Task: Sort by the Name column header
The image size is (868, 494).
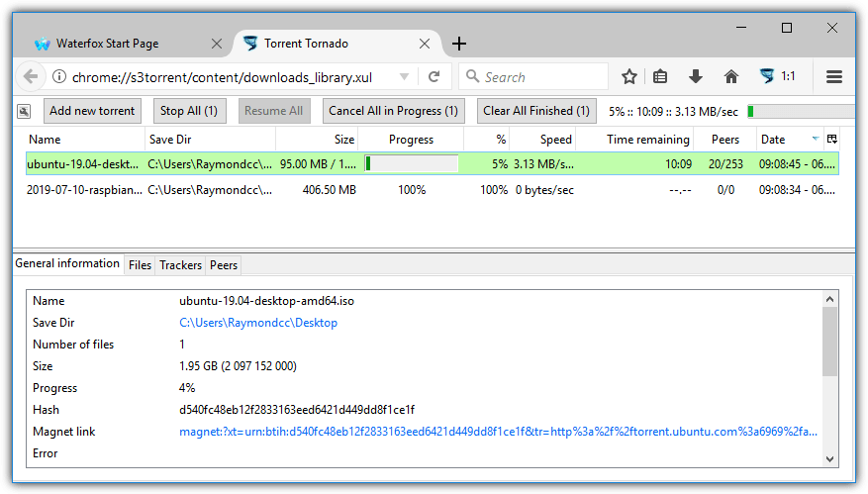Action: [x=85, y=140]
